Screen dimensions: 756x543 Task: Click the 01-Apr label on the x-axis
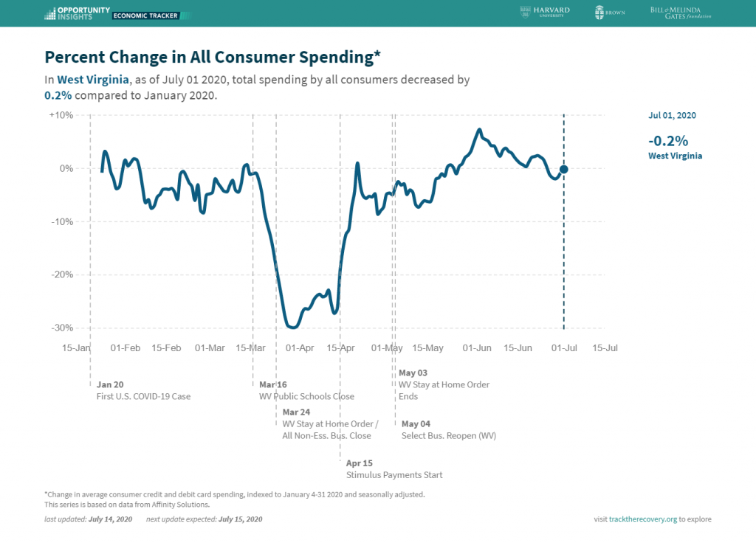[x=300, y=348]
